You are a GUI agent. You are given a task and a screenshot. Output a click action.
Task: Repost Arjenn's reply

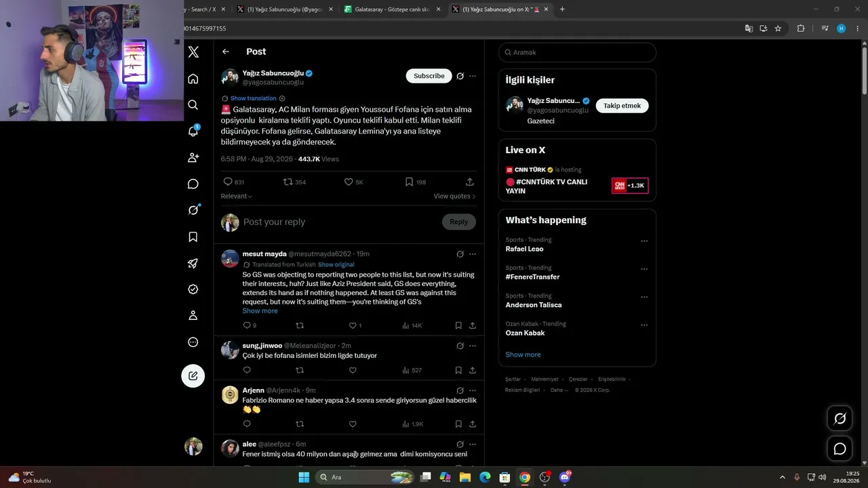(x=300, y=424)
